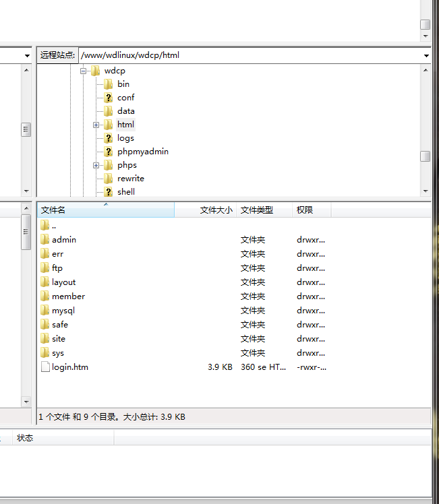Image resolution: width=439 pixels, height=504 pixels.
Task: Click the admin folder icon in file list
Action: [x=45, y=239]
